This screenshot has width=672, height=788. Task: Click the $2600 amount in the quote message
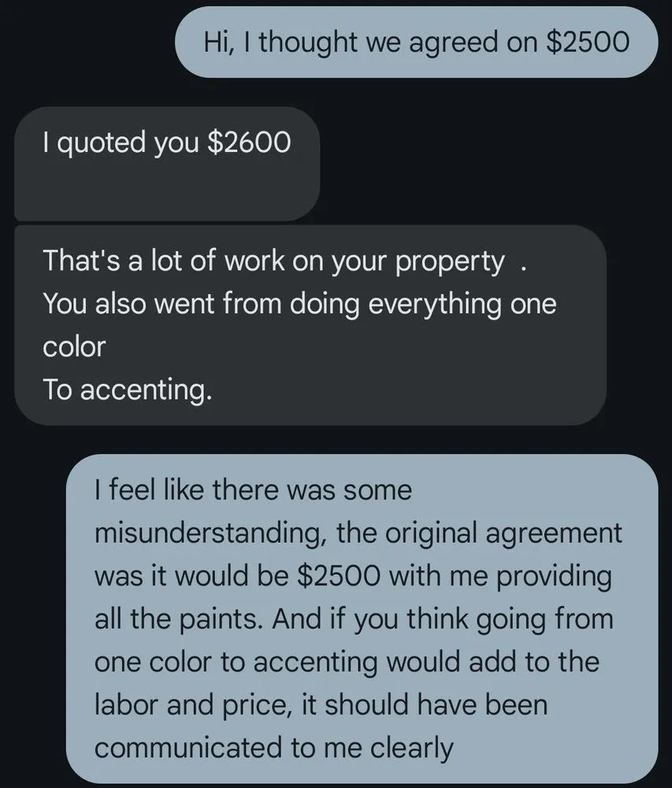coord(249,143)
